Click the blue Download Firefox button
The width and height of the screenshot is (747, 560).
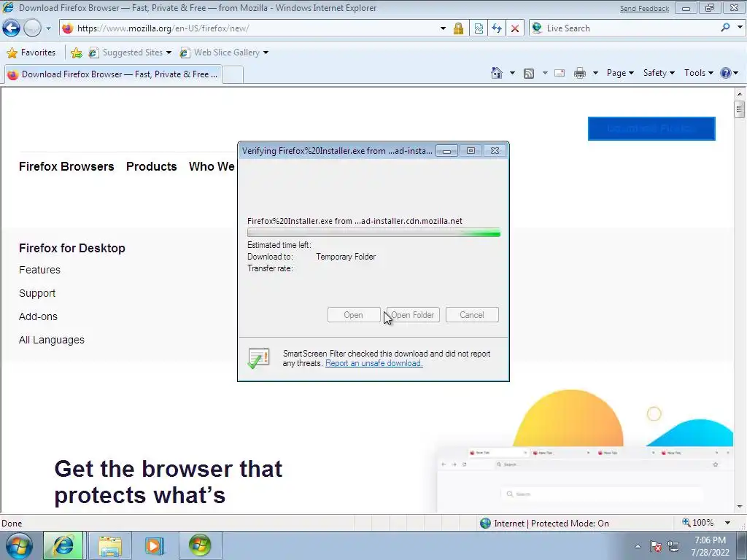(651, 128)
